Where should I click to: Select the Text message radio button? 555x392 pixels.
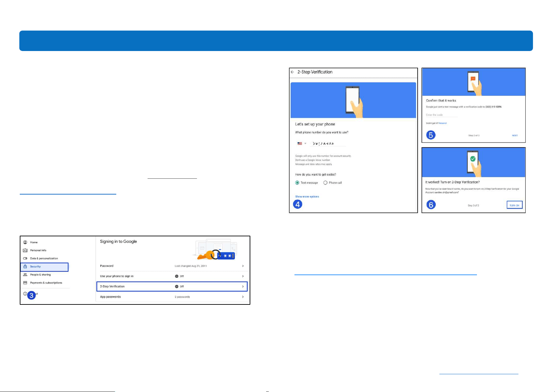tap(297, 183)
